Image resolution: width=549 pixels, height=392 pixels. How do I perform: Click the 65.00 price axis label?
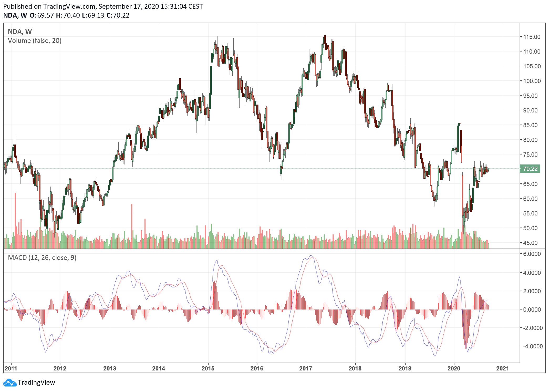(530, 184)
